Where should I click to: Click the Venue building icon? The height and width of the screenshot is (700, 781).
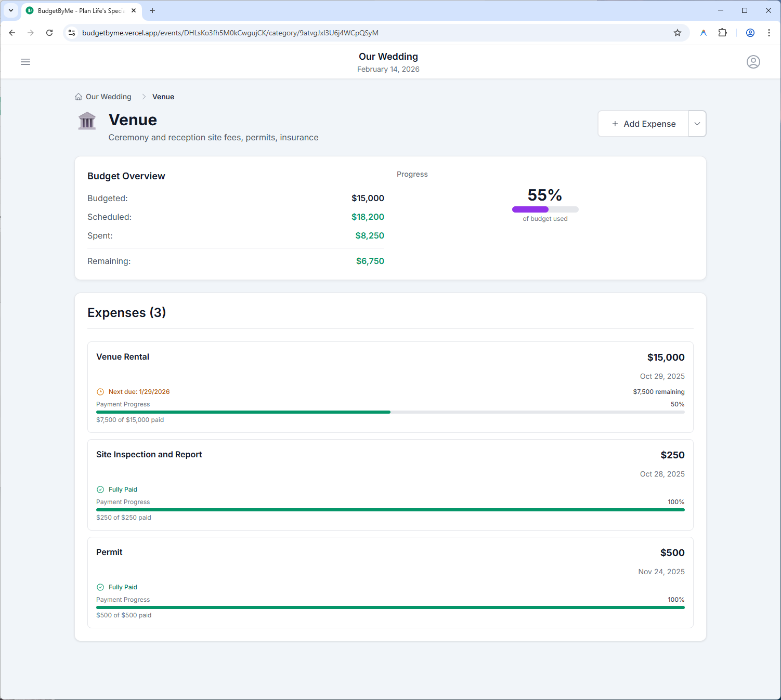pyautogui.click(x=87, y=121)
